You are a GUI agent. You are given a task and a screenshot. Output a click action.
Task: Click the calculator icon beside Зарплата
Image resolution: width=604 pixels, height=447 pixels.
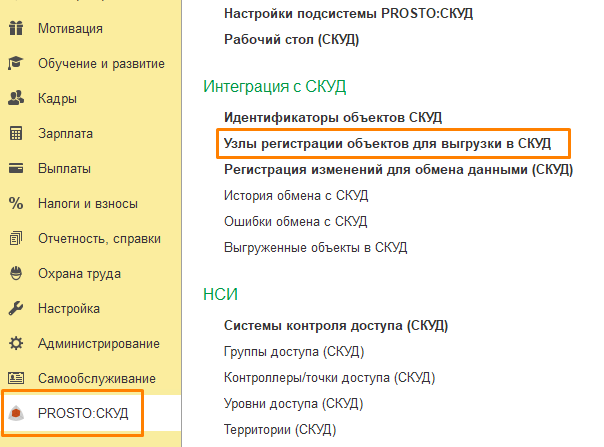(16, 133)
